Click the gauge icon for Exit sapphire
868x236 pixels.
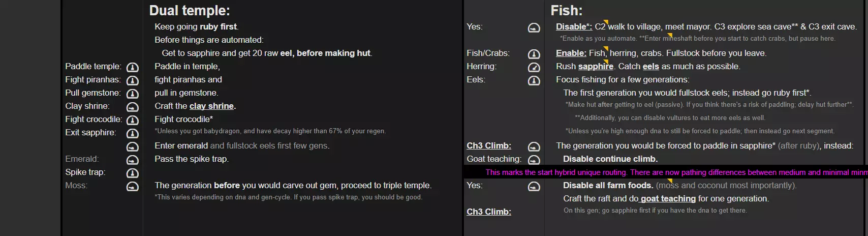tap(132, 133)
